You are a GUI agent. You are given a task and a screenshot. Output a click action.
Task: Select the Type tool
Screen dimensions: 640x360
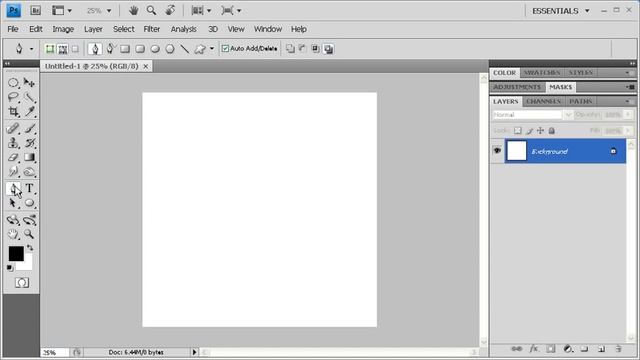point(29,188)
